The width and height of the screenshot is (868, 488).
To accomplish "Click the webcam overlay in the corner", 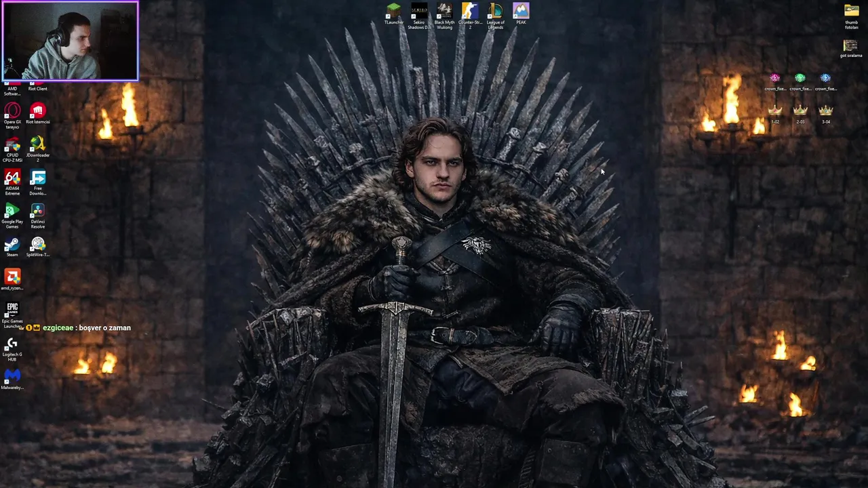I will [x=70, y=41].
